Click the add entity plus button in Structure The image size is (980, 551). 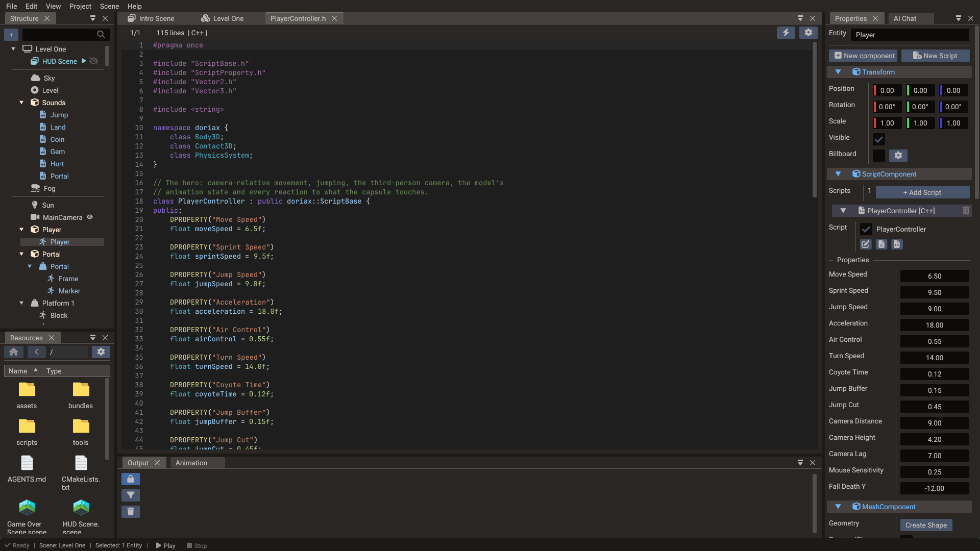coord(11,35)
